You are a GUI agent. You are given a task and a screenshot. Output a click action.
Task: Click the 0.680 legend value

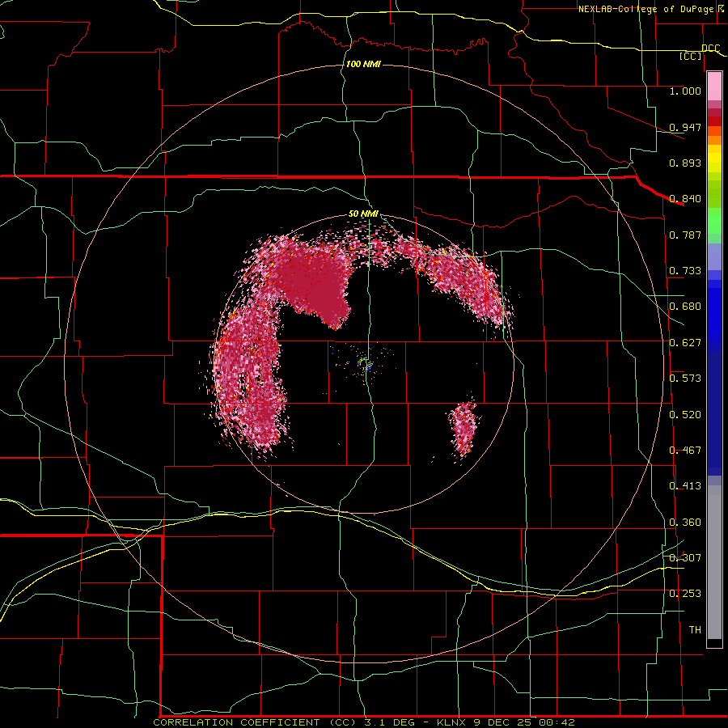click(685, 307)
